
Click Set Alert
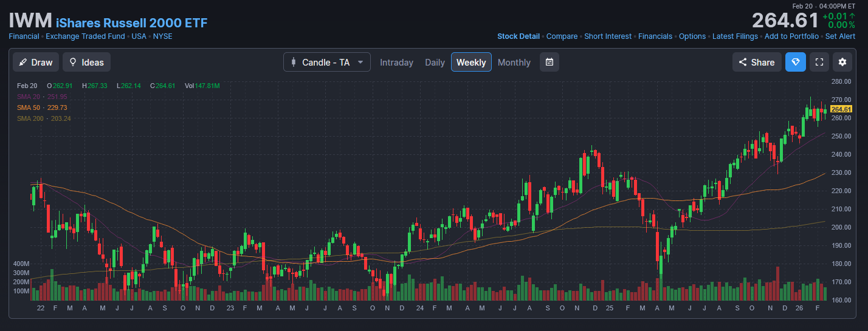click(840, 36)
